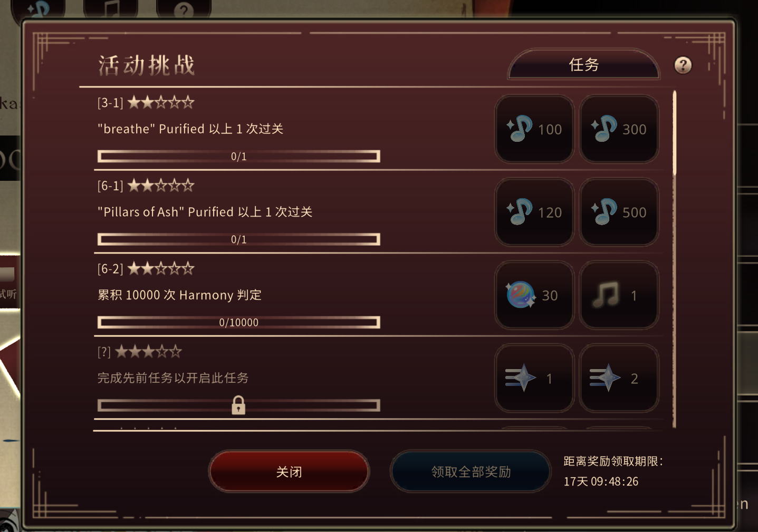The width and height of the screenshot is (758, 532).
Task: Click the padlock on the locked task
Action: [x=238, y=405]
